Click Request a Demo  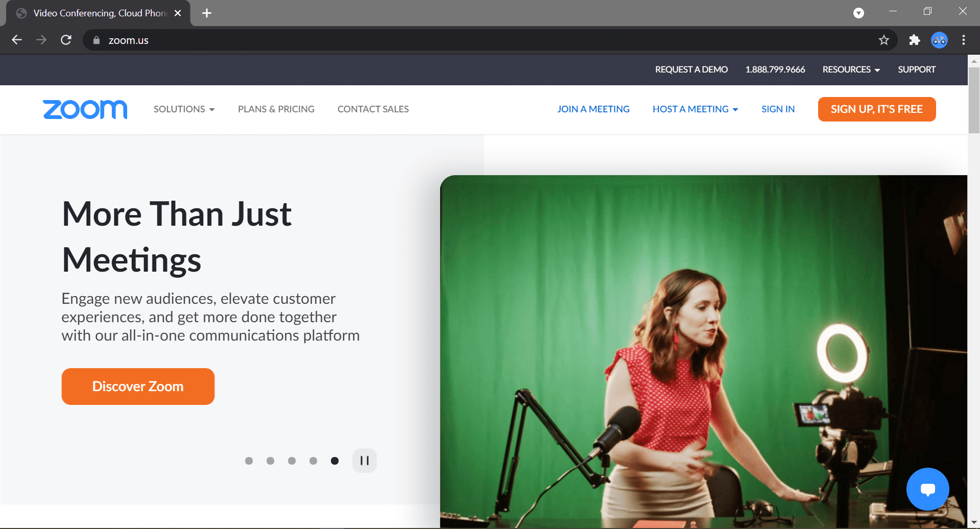(691, 69)
